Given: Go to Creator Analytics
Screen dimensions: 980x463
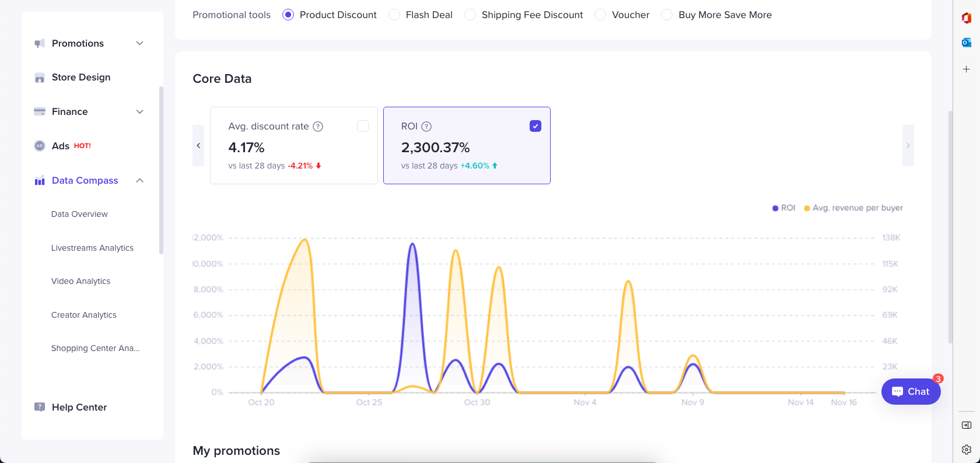Looking at the screenshot, I should (x=84, y=315).
